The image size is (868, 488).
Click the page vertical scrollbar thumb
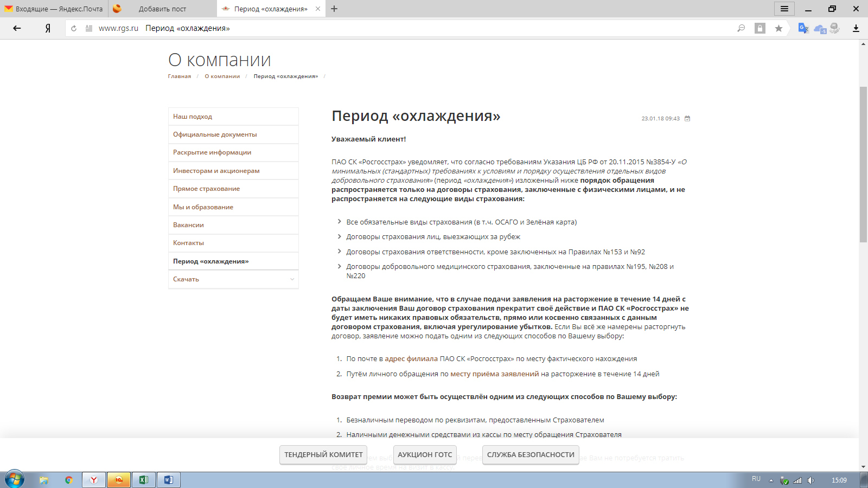point(863,164)
